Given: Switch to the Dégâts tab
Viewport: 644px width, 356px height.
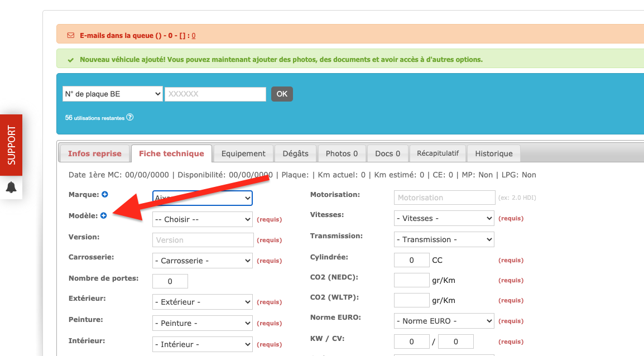Looking at the screenshot, I should (295, 153).
